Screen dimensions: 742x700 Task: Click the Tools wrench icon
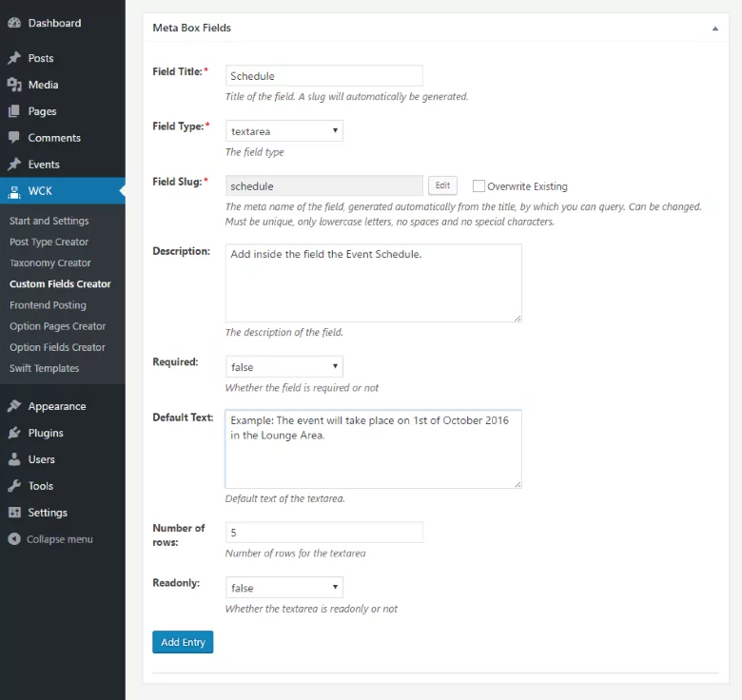(x=14, y=486)
